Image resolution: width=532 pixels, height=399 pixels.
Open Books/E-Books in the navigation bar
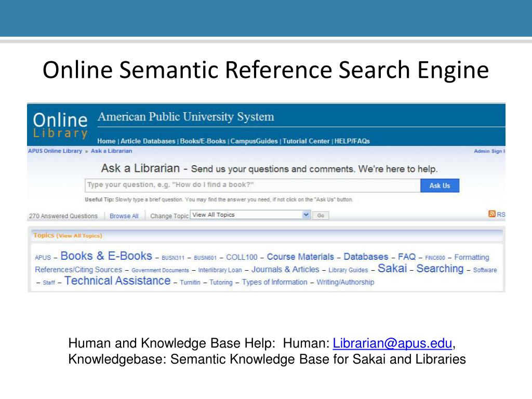click(x=203, y=141)
